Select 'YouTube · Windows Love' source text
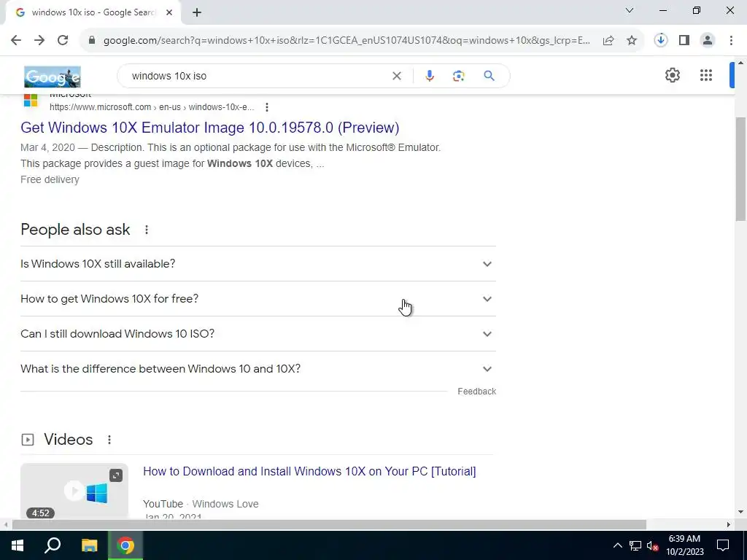The height and width of the screenshot is (560, 747). [201, 504]
